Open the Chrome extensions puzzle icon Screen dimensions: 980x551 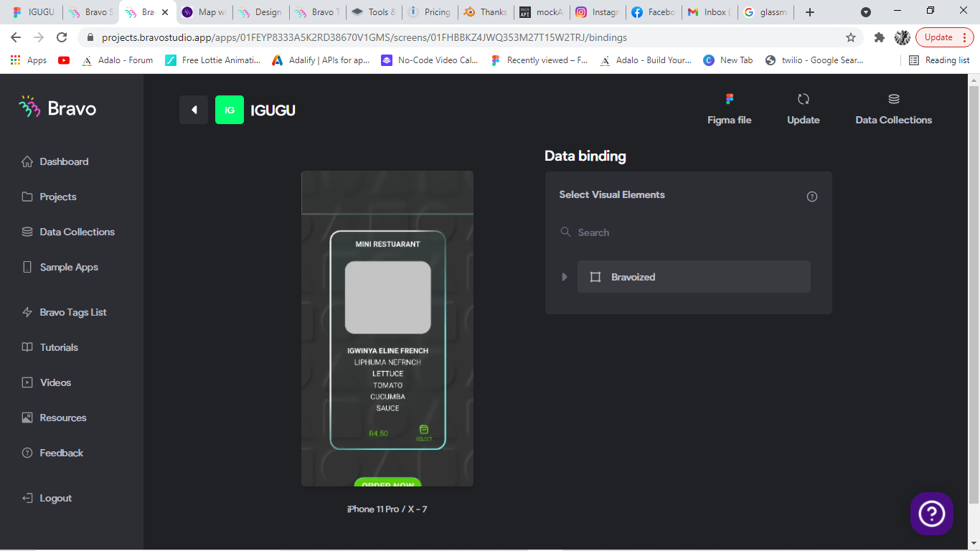[x=880, y=37]
